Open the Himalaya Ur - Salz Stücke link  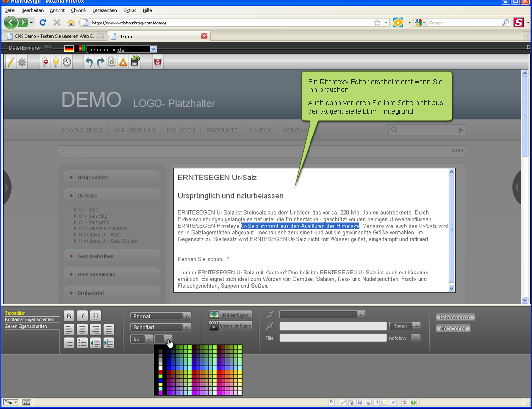108,241
